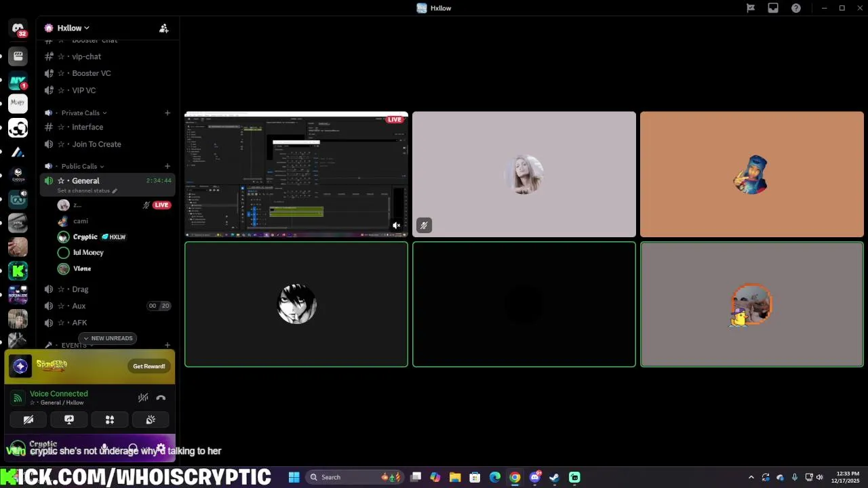Click the Get Reward! button
Screen dimensions: 868x488
149,366
